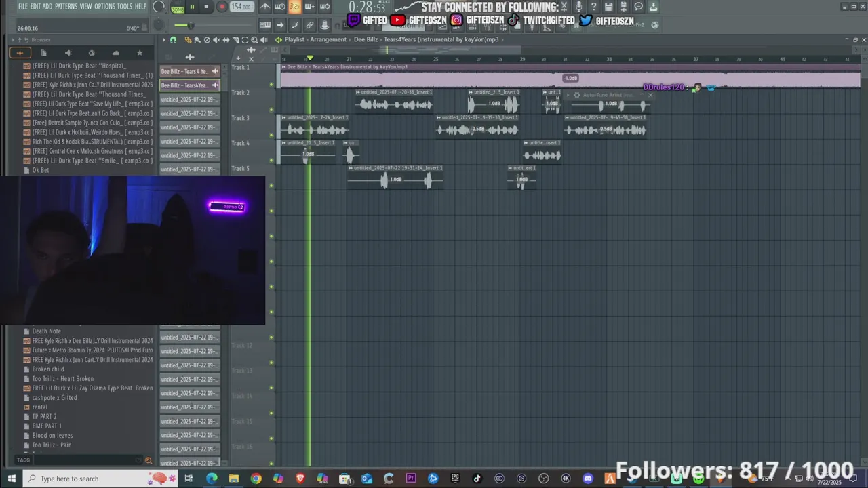
Task: Open browser item '(FREE) Lil Durk Type Beat Hospital_'
Action: (x=79, y=66)
